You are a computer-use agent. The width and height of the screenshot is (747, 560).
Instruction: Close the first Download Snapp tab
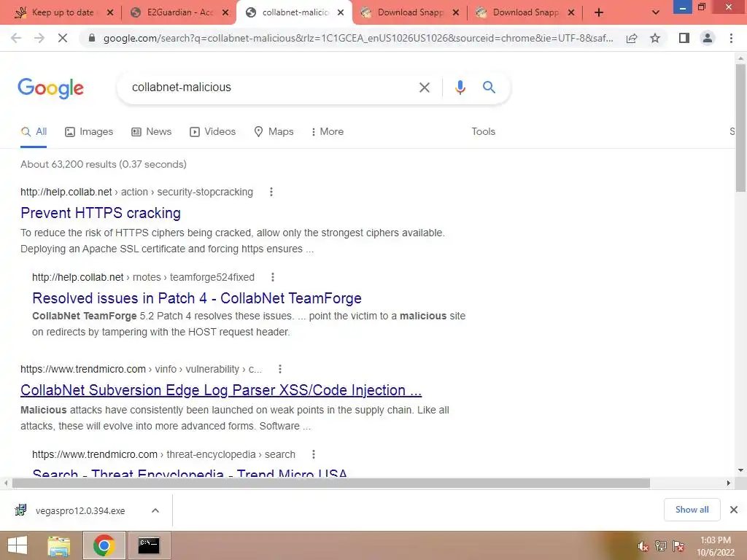(x=456, y=13)
